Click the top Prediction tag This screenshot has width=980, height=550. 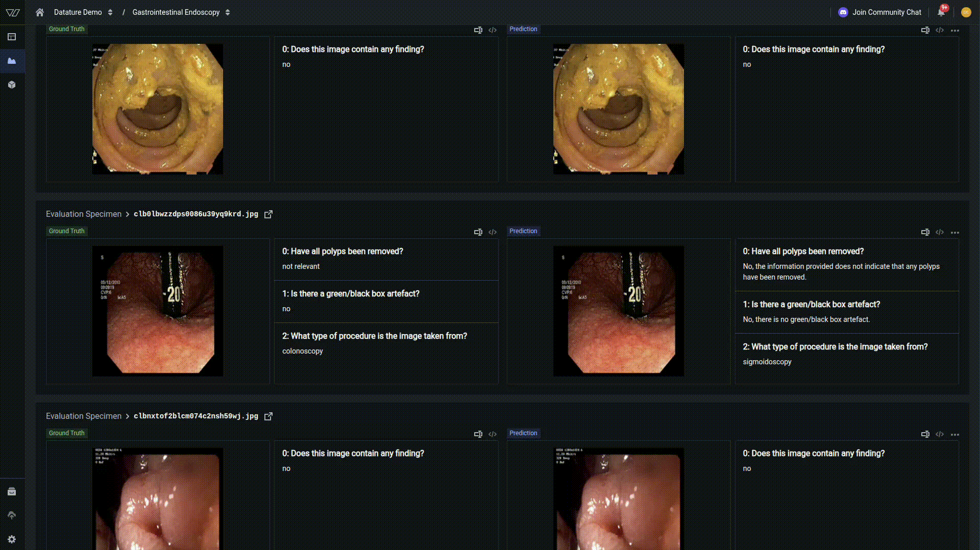coord(523,29)
